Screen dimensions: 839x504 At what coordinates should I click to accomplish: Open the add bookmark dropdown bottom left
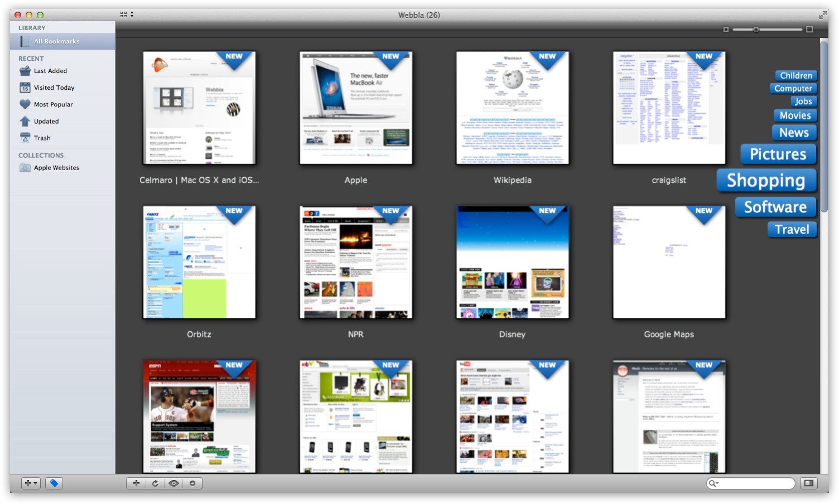tap(31, 483)
